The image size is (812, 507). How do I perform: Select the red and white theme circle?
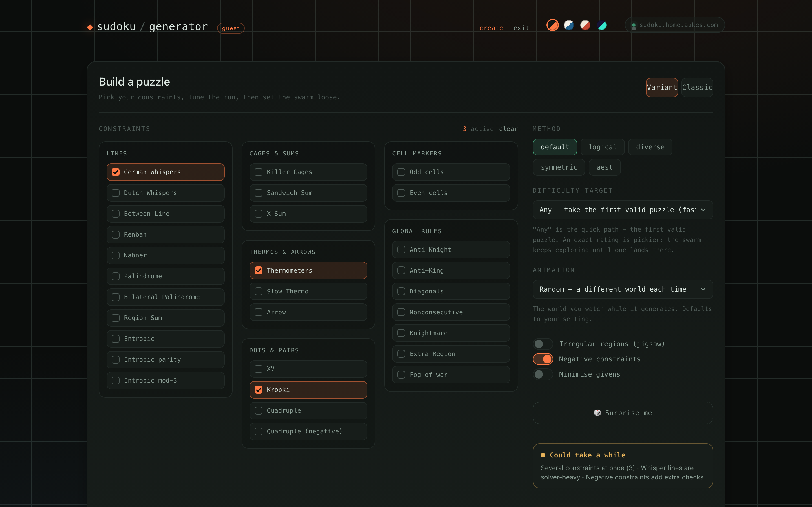[585, 25]
